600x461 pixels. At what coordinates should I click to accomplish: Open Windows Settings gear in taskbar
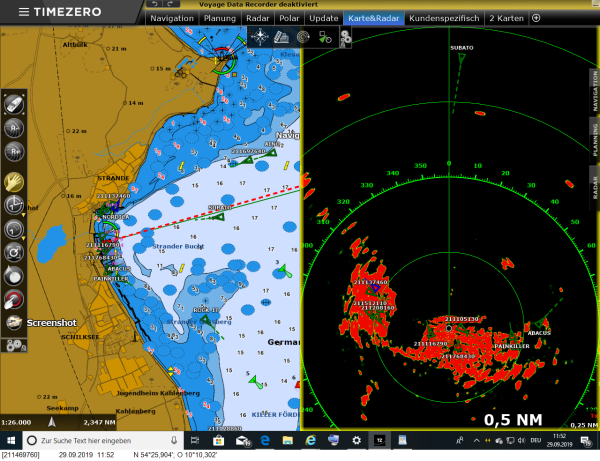[x=356, y=440]
